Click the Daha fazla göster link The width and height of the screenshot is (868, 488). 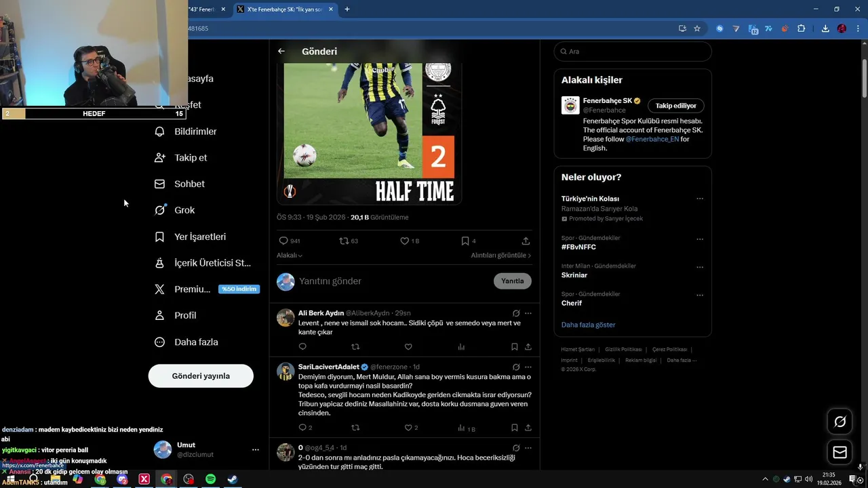coord(589,325)
